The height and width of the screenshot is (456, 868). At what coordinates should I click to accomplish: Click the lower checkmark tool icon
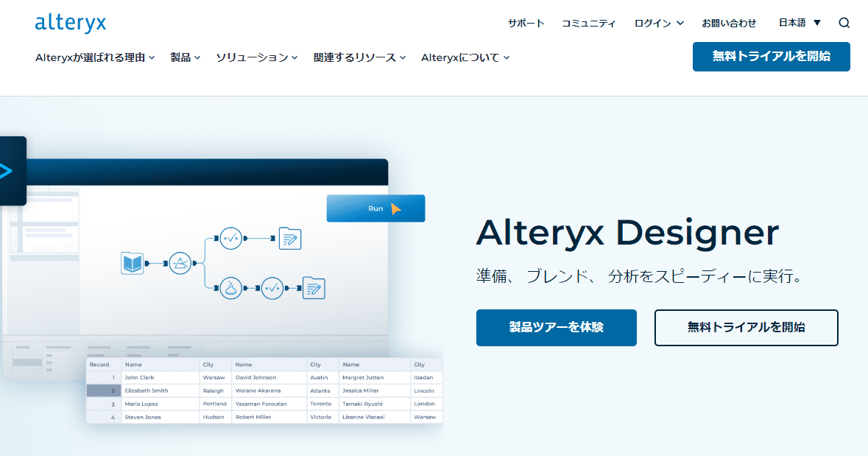click(272, 288)
